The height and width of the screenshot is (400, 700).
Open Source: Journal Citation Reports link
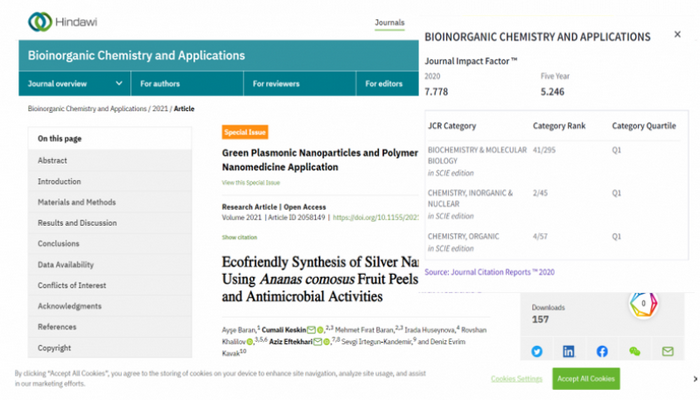[x=489, y=272]
